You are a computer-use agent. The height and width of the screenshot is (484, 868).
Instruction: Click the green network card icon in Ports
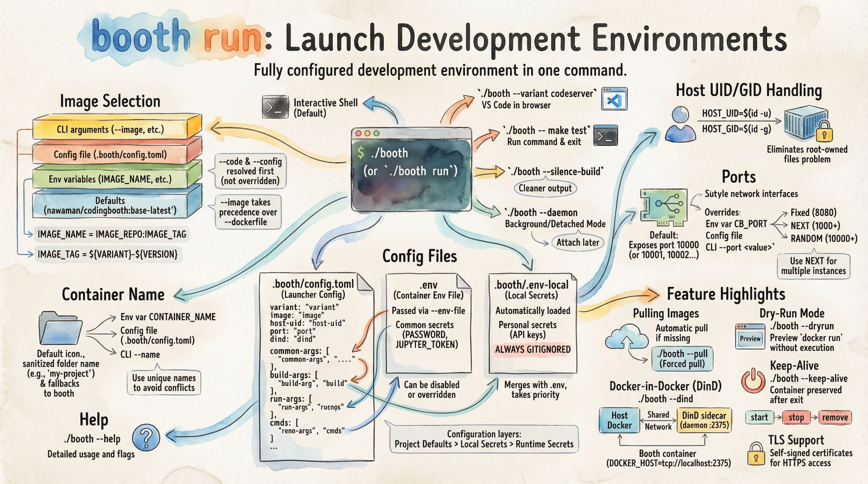(664, 207)
